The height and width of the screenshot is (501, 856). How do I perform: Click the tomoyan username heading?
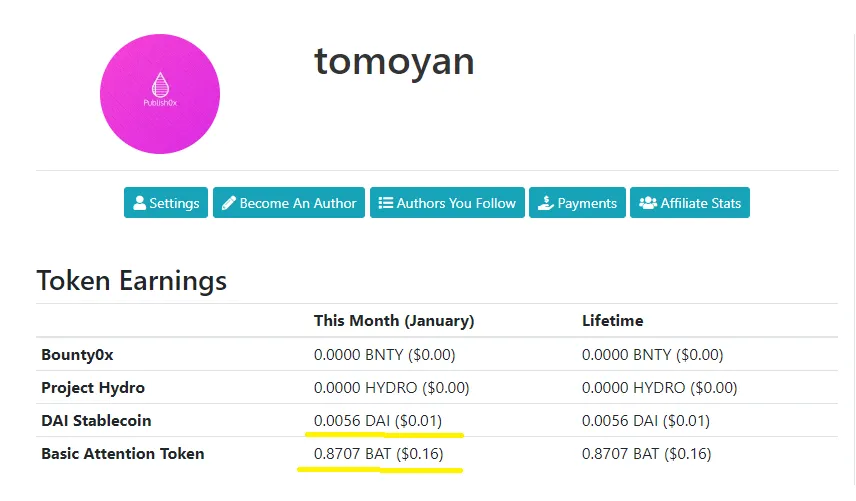coord(394,62)
